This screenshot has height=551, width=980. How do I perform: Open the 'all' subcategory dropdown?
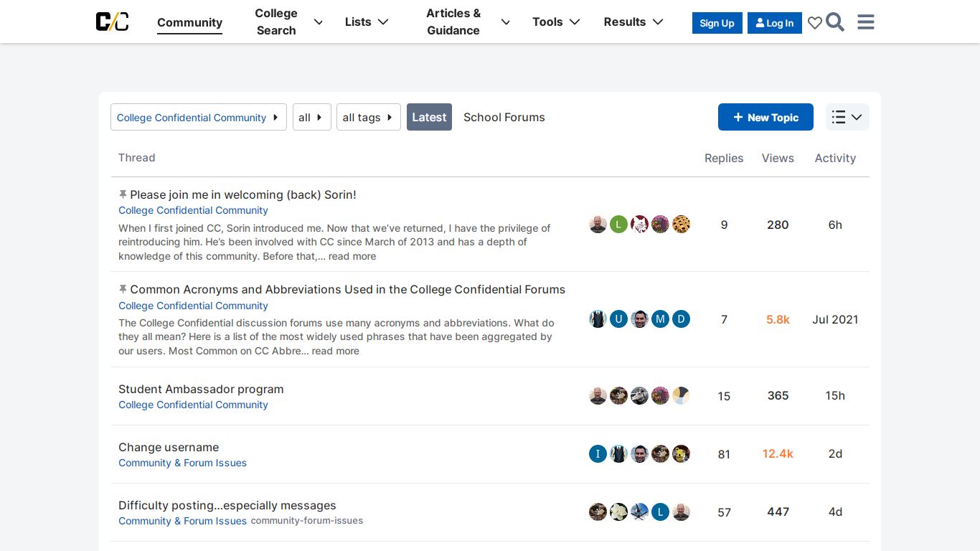click(311, 117)
